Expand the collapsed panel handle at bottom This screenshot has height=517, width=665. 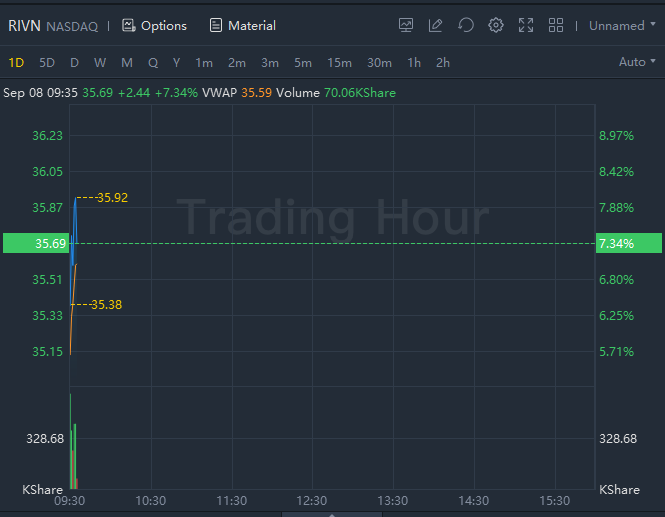pyautogui.click(x=332, y=514)
